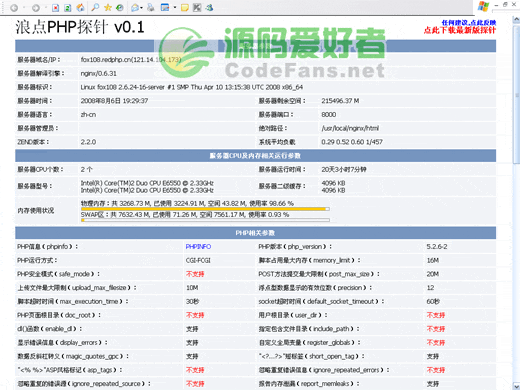
Task: Click the CPU and memory section header
Action: point(255,156)
